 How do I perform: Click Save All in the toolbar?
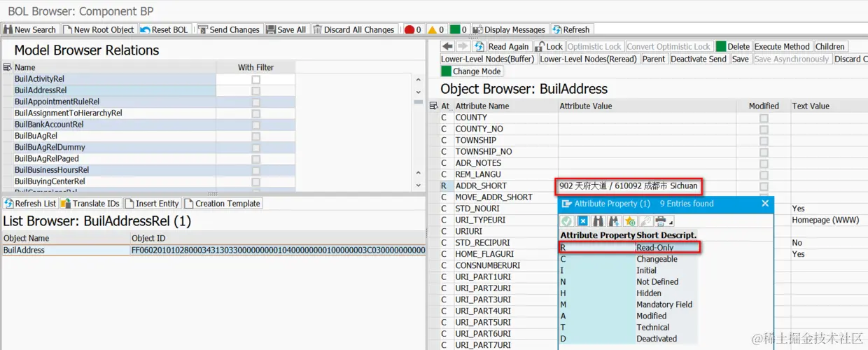pyautogui.click(x=286, y=29)
